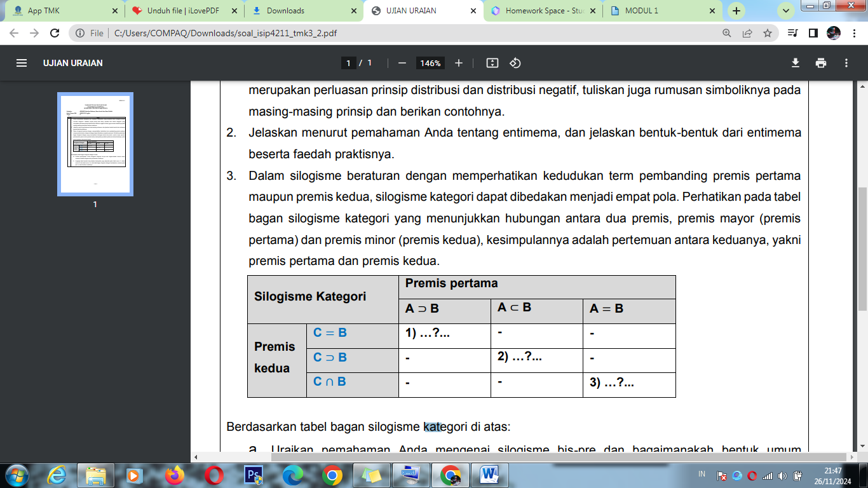Bookmark this tab with the star icon
868x488 pixels.
click(x=768, y=33)
